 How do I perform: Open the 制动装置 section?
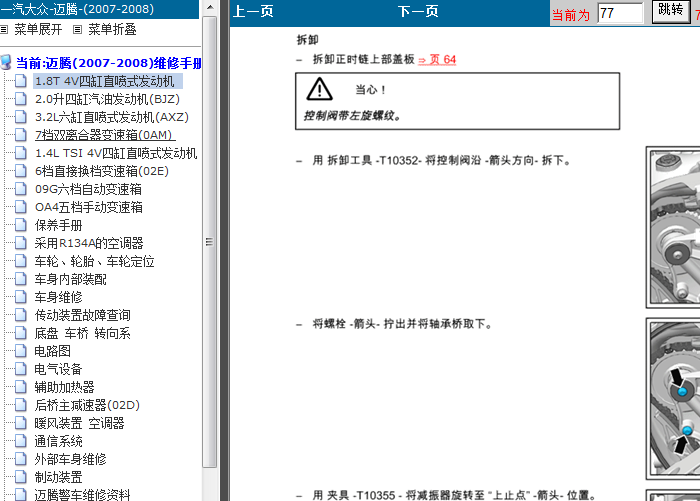point(58,477)
